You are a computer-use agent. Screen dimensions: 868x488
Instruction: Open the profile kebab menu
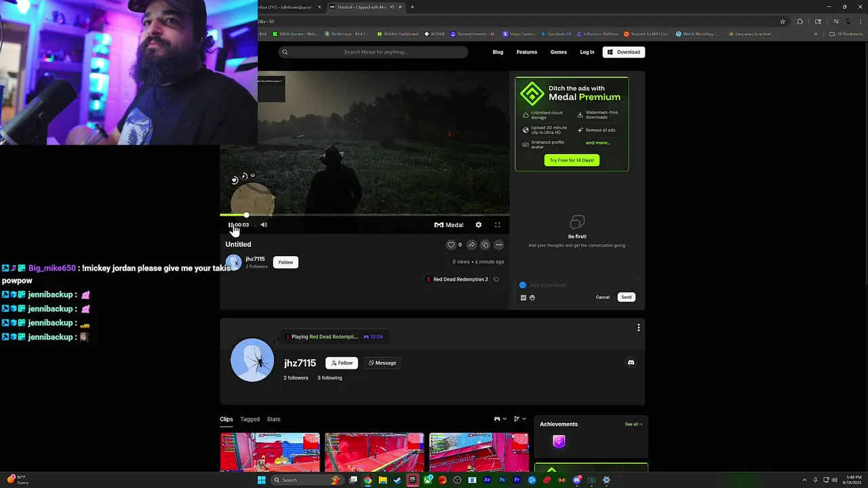[638, 328]
